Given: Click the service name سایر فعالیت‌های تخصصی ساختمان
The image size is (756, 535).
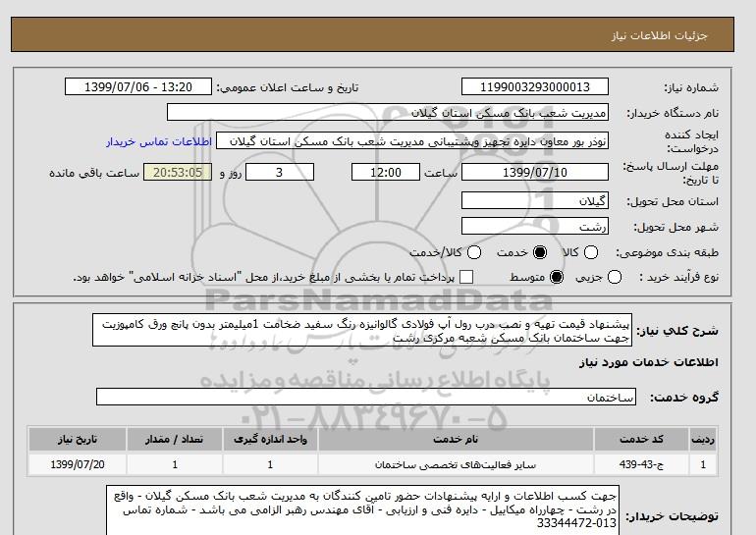Looking at the screenshot, I should [x=456, y=464].
